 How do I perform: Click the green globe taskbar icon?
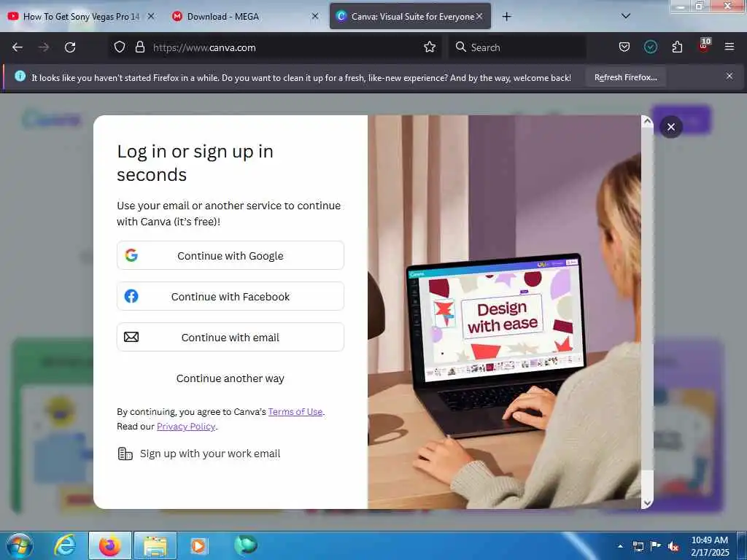pos(246,545)
